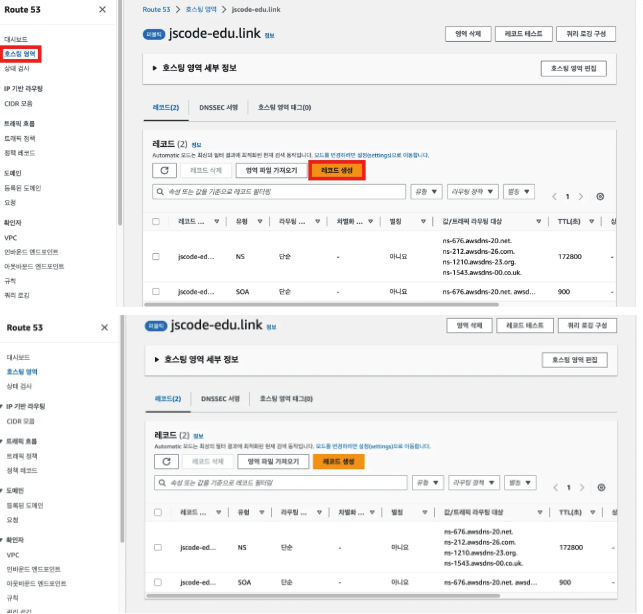Screen dimensions: 643x614
Task: Go to previous records page in lower screenshot
Action: [556, 487]
